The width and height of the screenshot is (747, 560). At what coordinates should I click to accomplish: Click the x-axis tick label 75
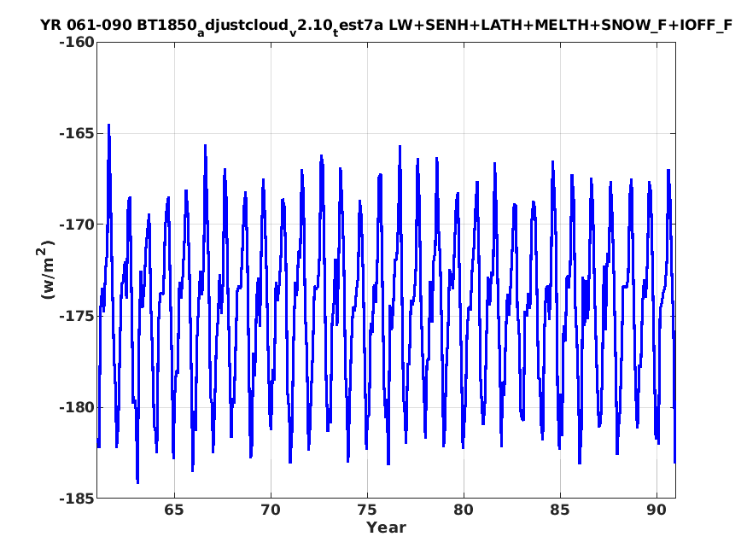point(367,510)
